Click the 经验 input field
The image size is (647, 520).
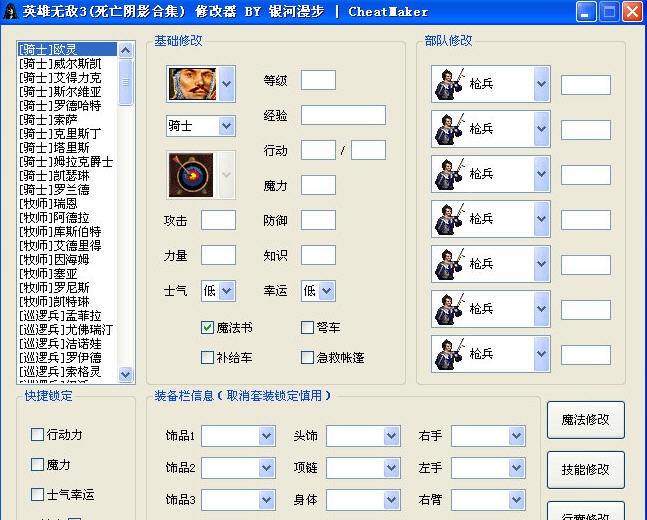343,115
